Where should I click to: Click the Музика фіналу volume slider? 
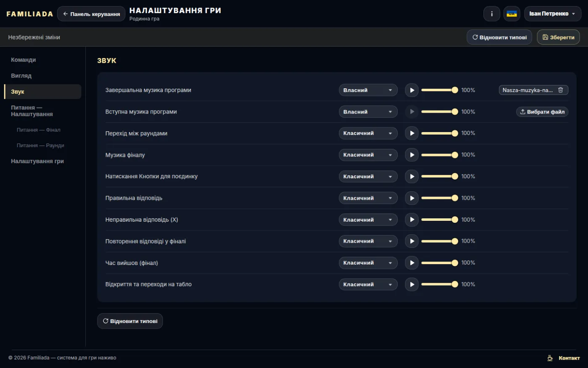click(439, 155)
